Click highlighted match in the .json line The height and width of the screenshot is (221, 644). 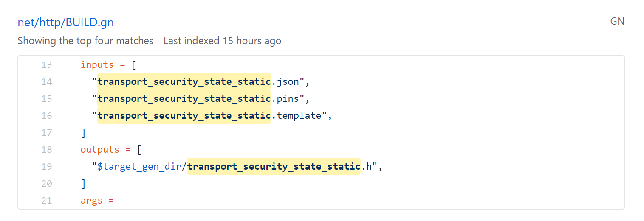(x=184, y=81)
